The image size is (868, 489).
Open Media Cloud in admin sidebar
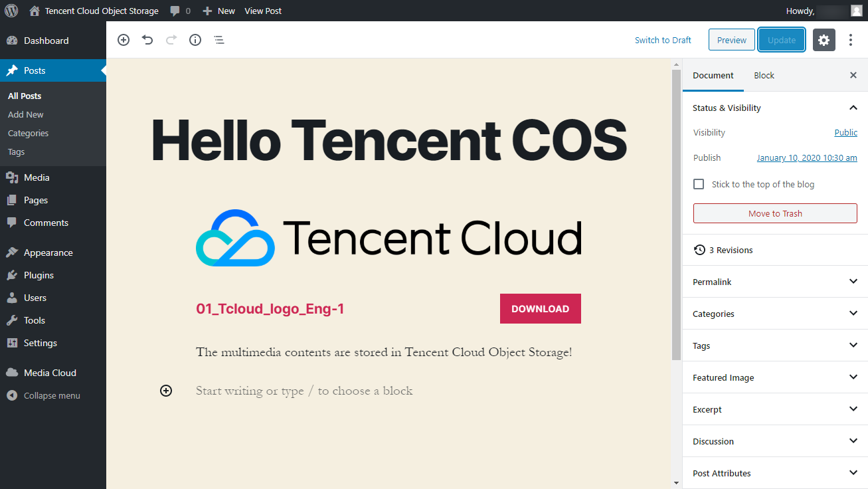(53, 373)
